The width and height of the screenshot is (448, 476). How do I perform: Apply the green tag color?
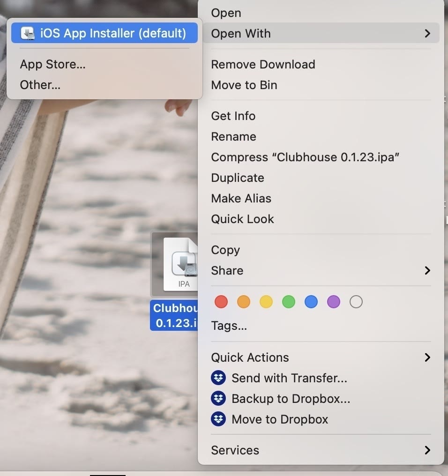click(289, 302)
